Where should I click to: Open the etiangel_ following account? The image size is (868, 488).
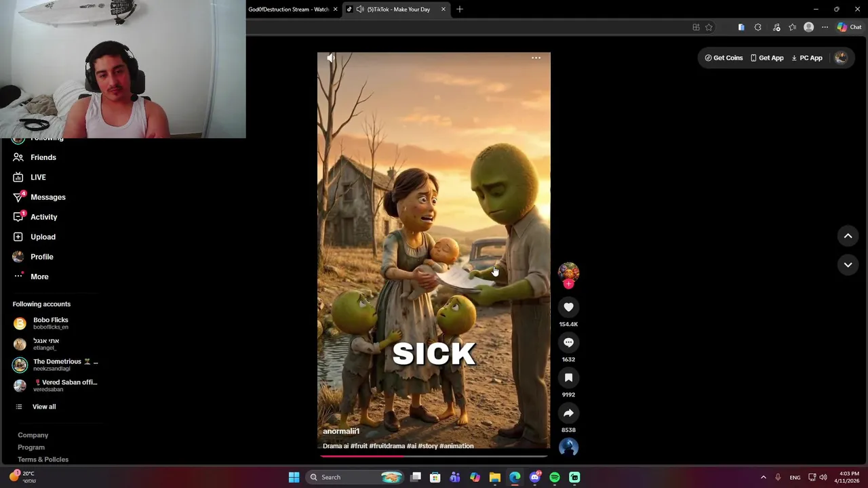click(x=46, y=344)
